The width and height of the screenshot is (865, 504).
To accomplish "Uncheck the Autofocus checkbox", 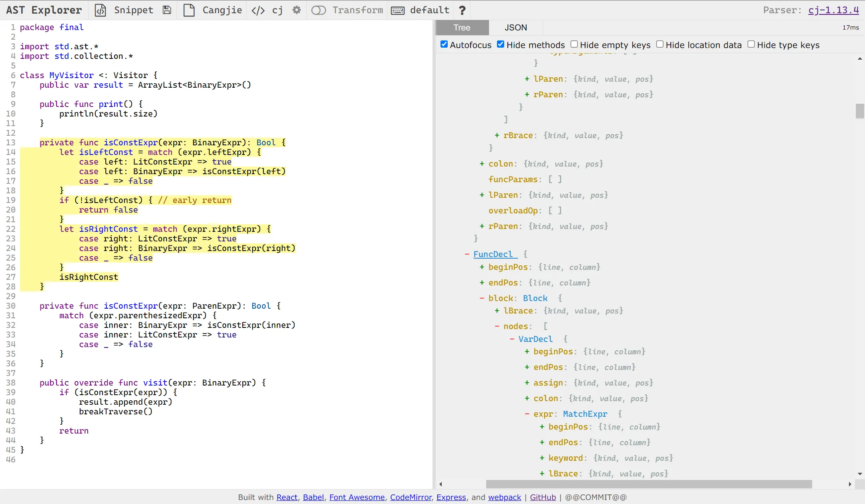I will (x=444, y=44).
